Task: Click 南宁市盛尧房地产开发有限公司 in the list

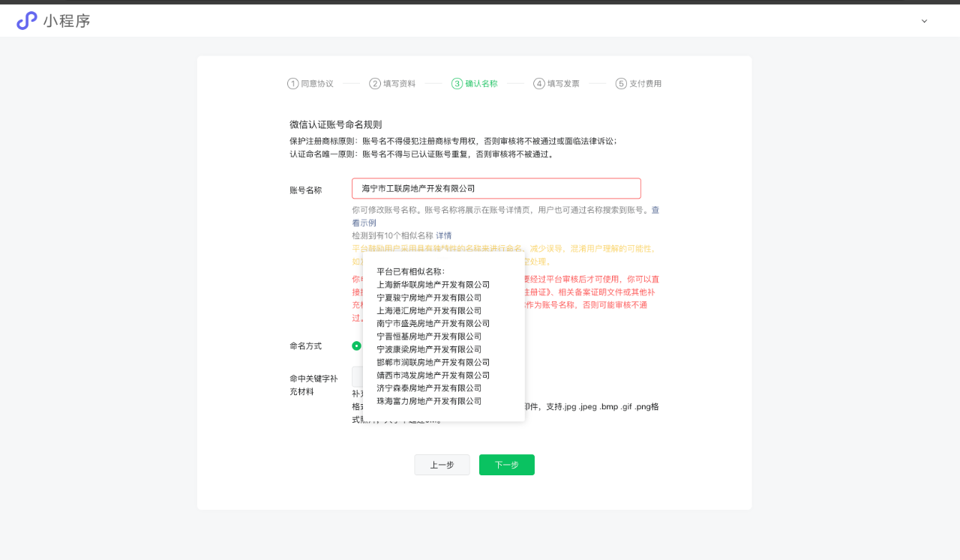Action: coord(433,323)
